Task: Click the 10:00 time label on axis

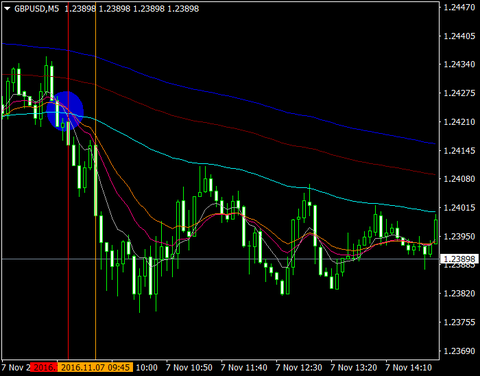Action: (x=147, y=367)
